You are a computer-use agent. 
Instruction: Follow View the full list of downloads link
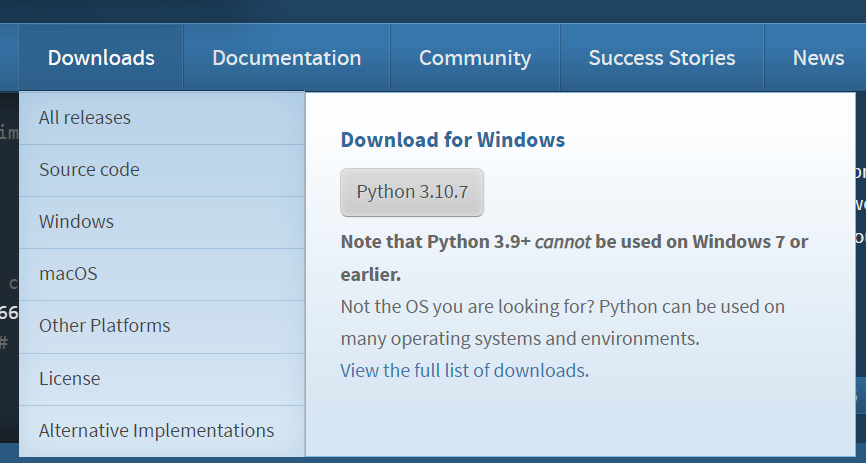click(x=462, y=371)
